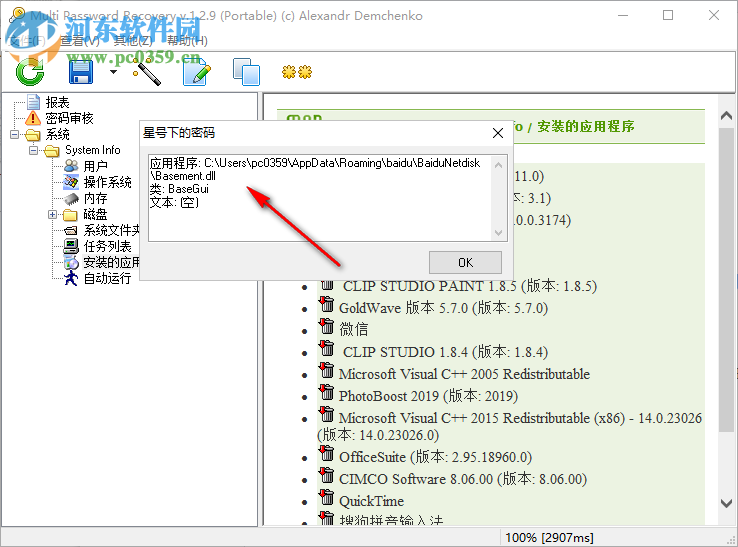Click dialog text box scroll down arrow
Viewport: 738px width, 547px height.
[x=498, y=232]
